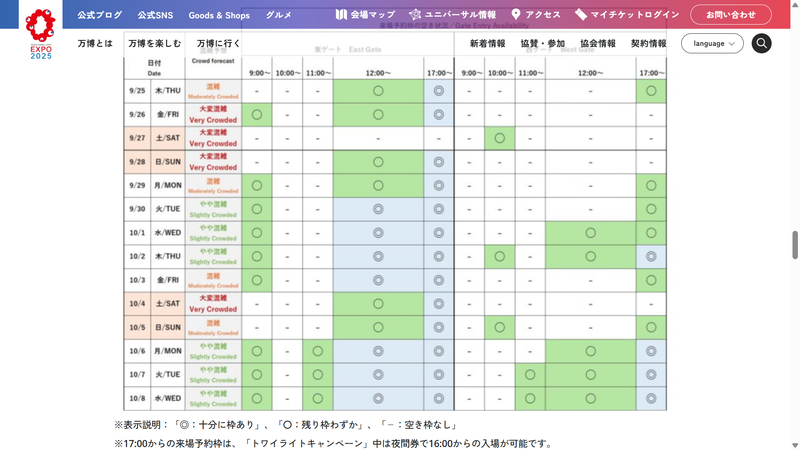Click 10/6 West Gate 12:00 circle

[x=590, y=351]
